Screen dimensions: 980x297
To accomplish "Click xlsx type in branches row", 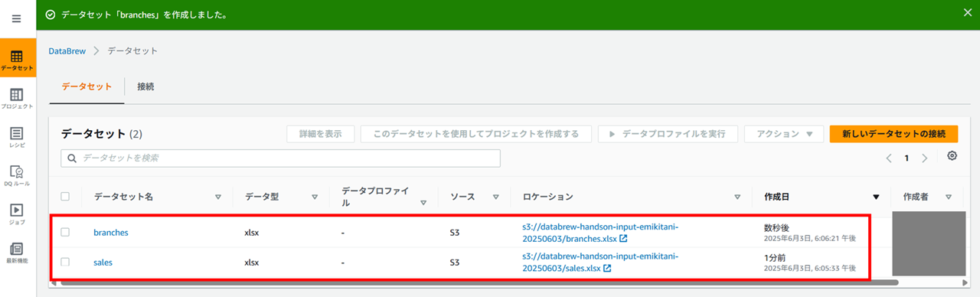I will (x=252, y=232).
